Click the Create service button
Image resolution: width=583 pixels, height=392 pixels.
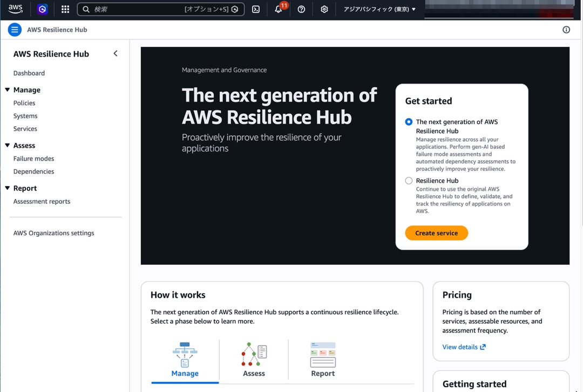click(437, 233)
